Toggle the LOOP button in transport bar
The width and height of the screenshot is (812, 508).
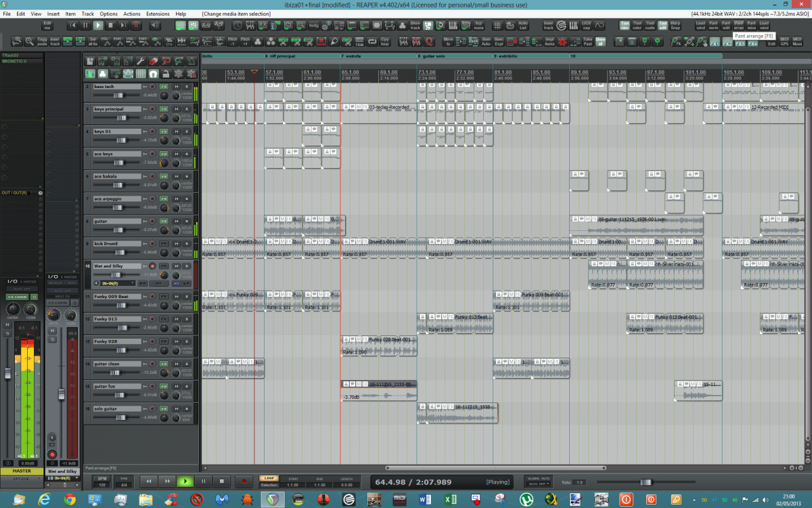pyautogui.click(x=269, y=478)
